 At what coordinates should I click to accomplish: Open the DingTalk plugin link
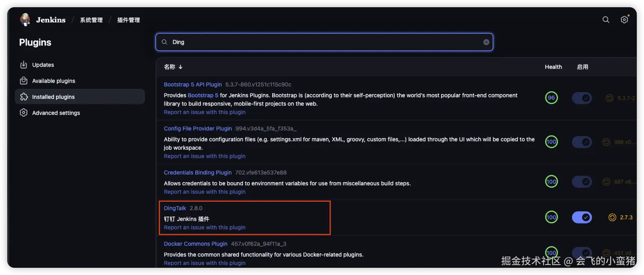tap(175, 208)
